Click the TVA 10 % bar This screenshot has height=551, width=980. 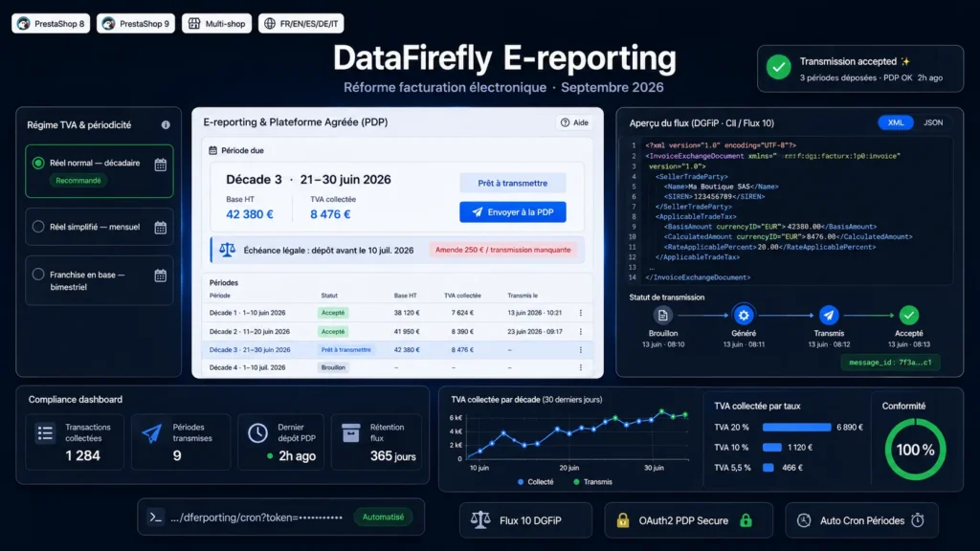point(772,448)
